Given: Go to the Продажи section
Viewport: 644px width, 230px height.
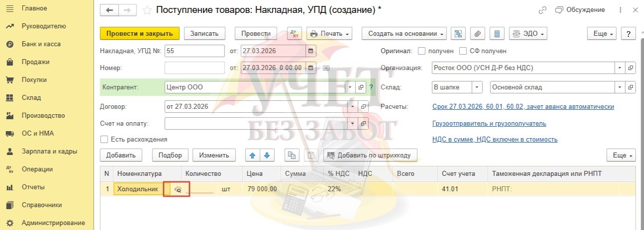Looking at the screenshot, I should tap(35, 62).
